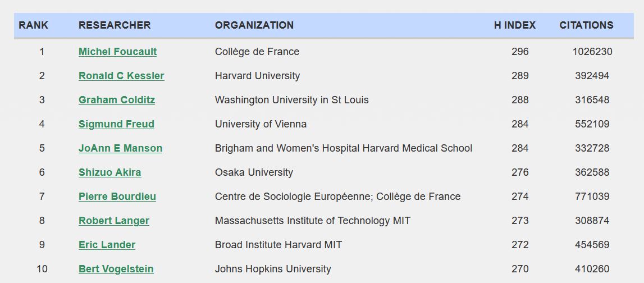Click Pierre Bourdieu researcher link
The image size is (644, 283).
[x=117, y=197]
